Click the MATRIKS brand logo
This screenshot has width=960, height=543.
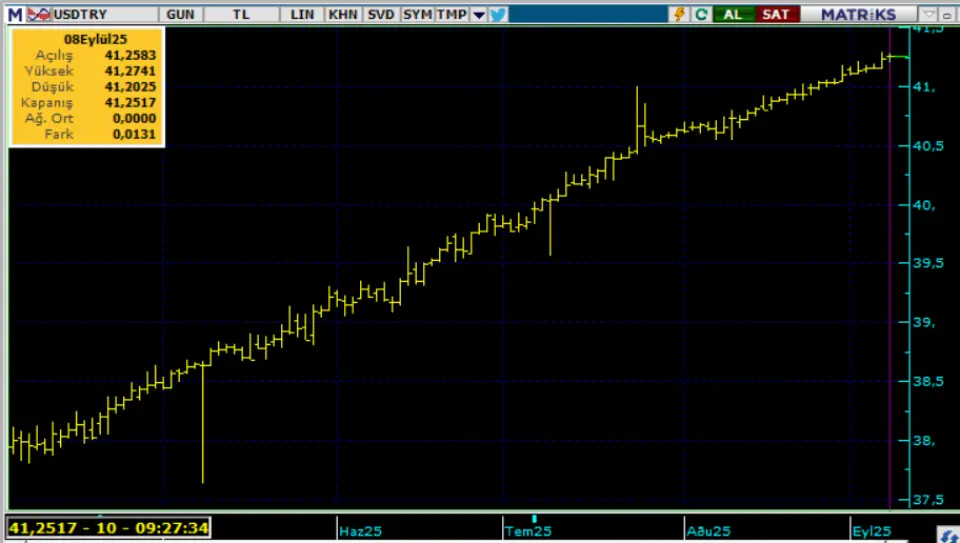tap(858, 14)
